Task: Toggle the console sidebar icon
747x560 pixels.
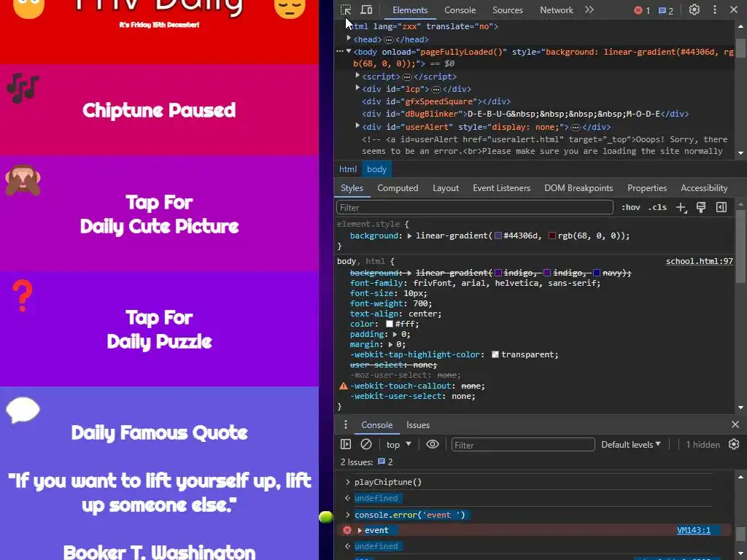Action: pos(346,444)
